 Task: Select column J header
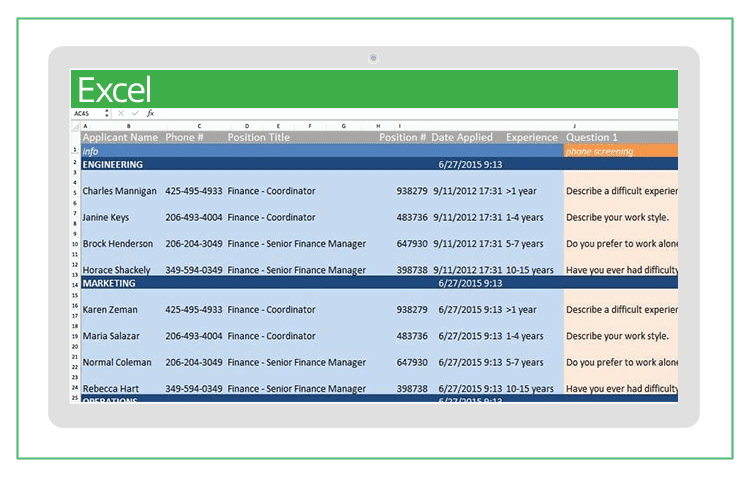point(574,126)
